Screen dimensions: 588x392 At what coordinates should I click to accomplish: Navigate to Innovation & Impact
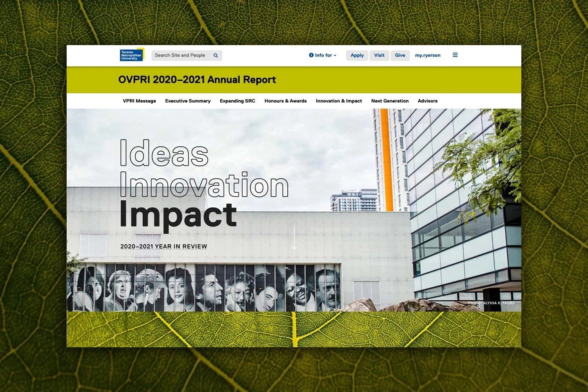pyautogui.click(x=339, y=101)
